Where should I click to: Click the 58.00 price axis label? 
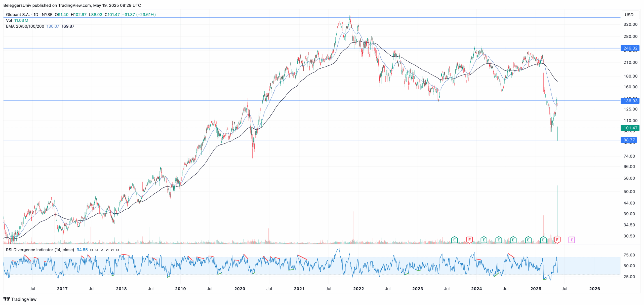pyautogui.click(x=629, y=178)
